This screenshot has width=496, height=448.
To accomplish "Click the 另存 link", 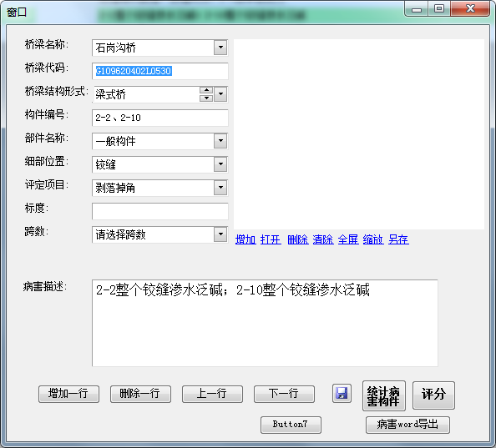I will pyautogui.click(x=398, y=239).
